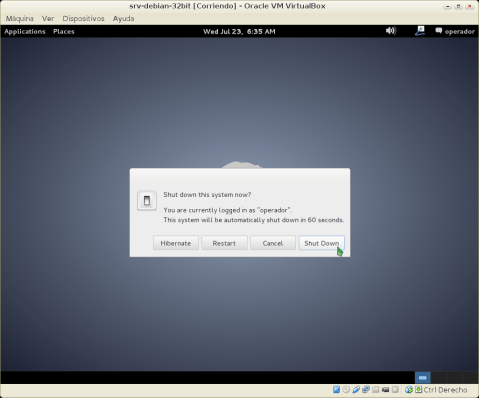
Task: Choose Restart in the dialog
Action: [224, 243]
